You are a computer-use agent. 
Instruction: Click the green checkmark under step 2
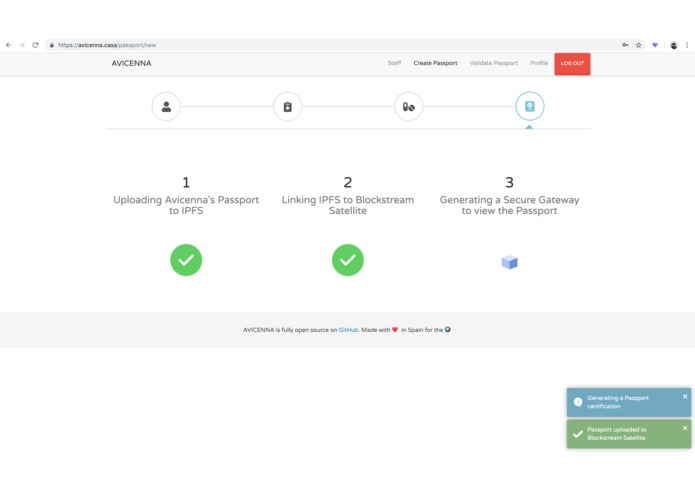[348, 260]
